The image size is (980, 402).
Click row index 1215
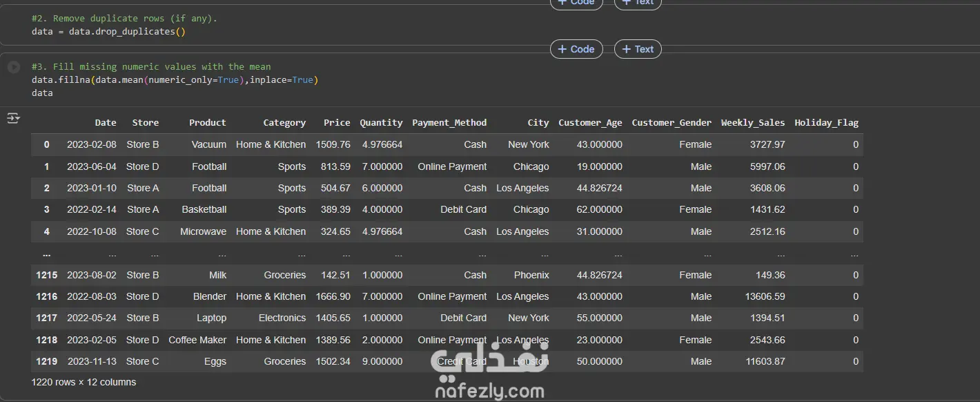tap(46, 276)
